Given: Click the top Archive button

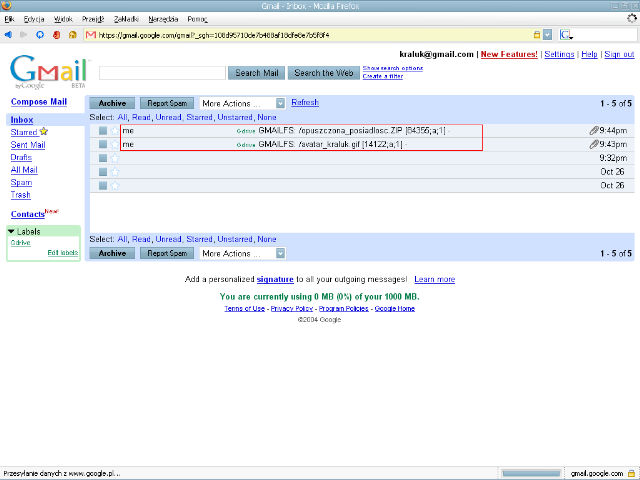Looking at the screenshot, I should pyautogui.click(x=112, y=103).
